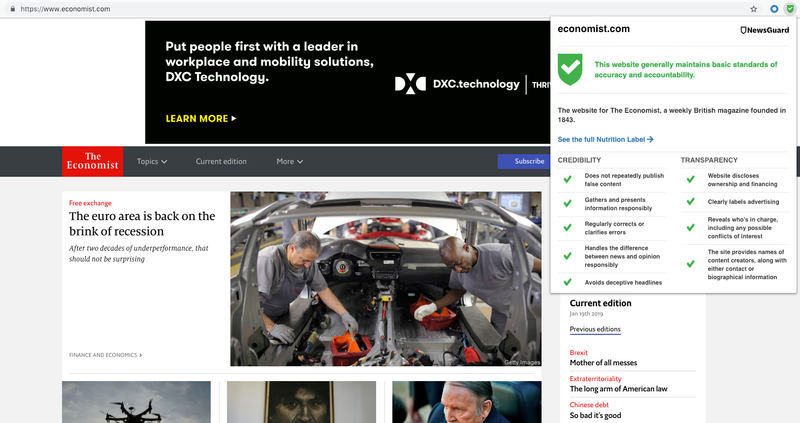
Task: Click the green accuracy and accountability statement
Action: 686,69
